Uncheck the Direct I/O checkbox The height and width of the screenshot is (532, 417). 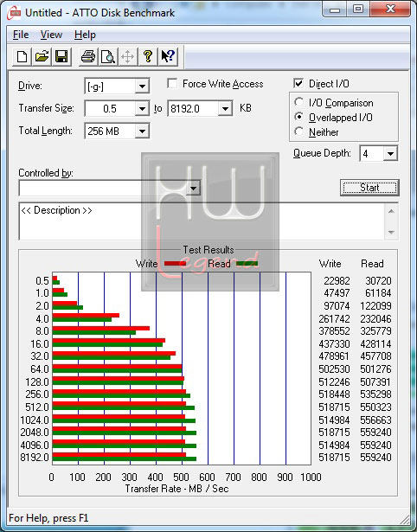(298, 83)
